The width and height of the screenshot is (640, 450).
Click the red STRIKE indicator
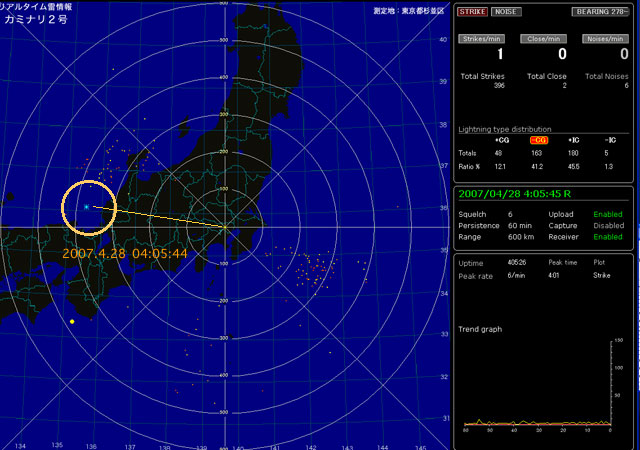tap(472, 12)
